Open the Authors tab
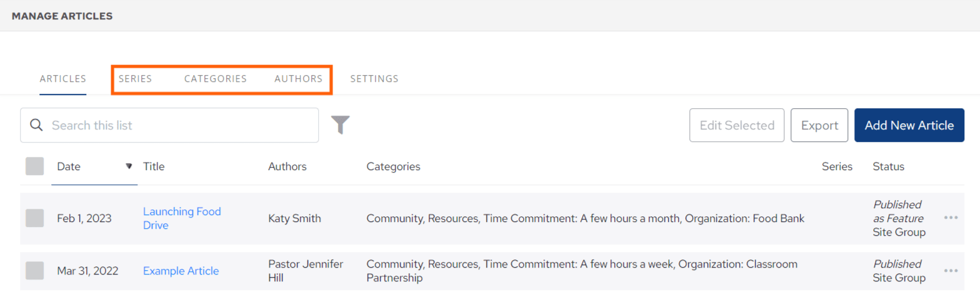The height and width of the screenshot is (302, 980). pos(298,79)
